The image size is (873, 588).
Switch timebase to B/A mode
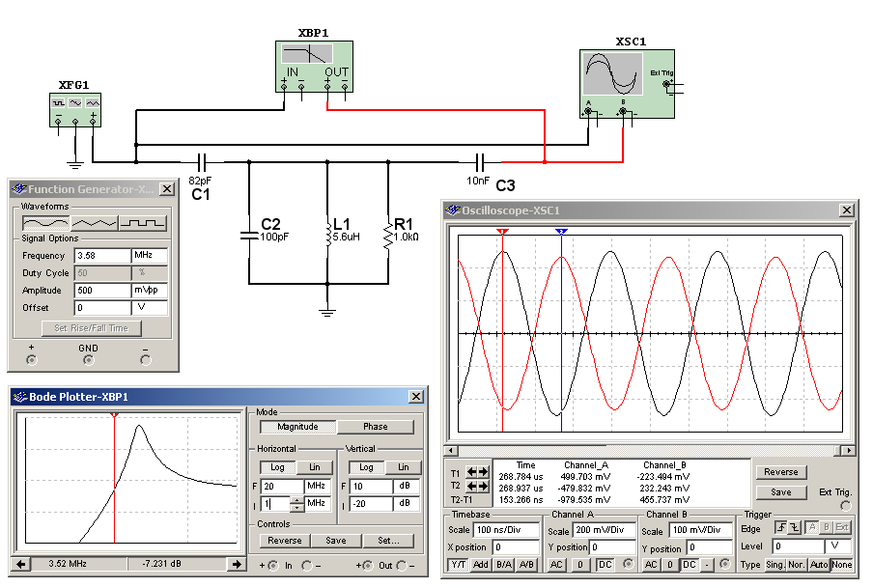pyautogui.click(x=504, y=565)
